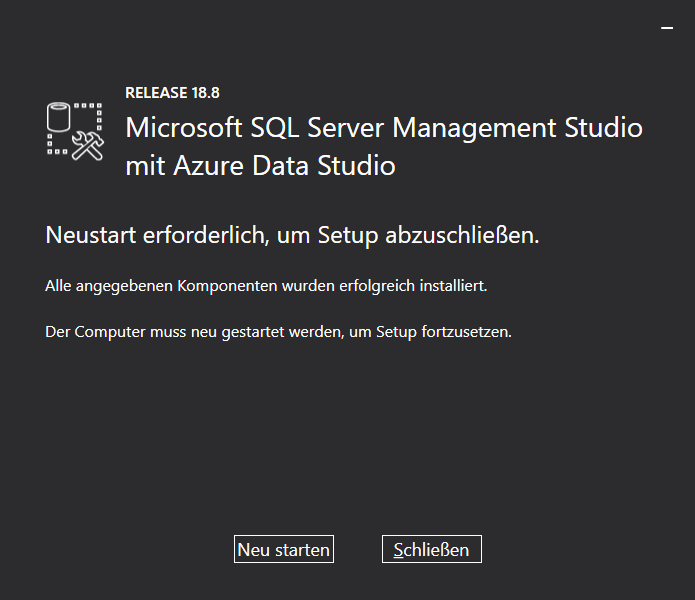Click the empty area between both buttons
This screenshot has height=600, width=695.
point(357,549)
